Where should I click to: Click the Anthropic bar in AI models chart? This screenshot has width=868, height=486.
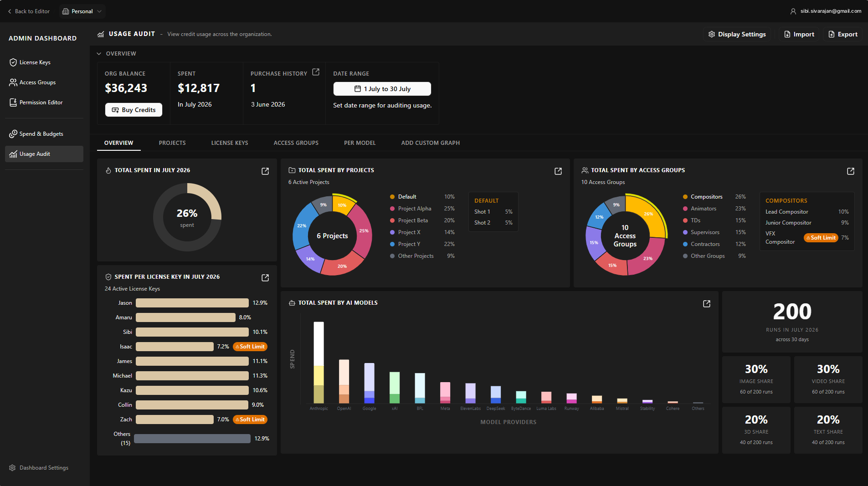(319, 363)
